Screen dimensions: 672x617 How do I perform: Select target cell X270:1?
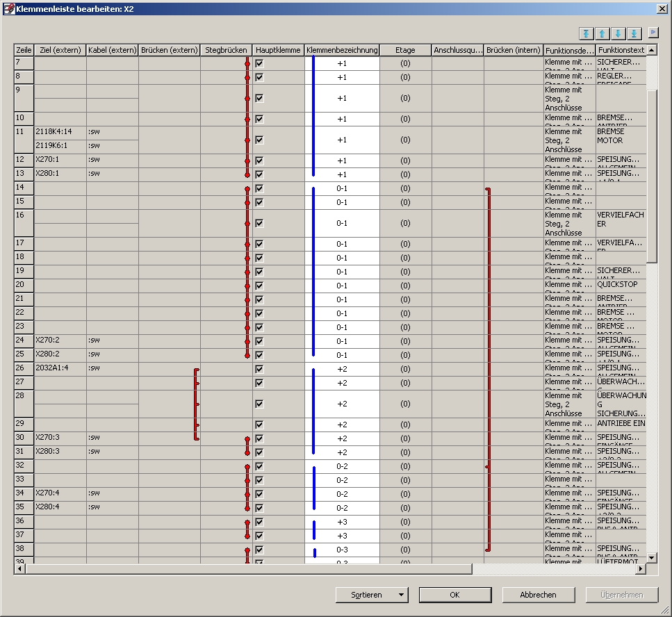tap(60, 159)
